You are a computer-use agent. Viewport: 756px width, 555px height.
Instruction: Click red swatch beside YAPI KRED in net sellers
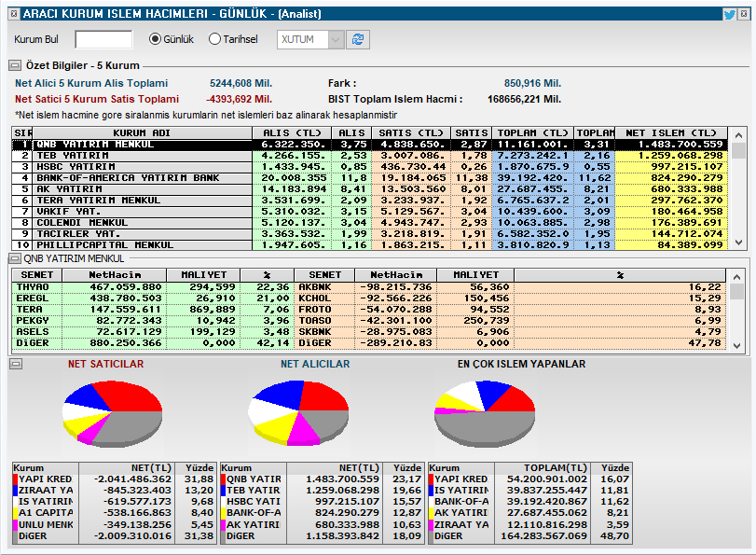(x=16, y=479)
